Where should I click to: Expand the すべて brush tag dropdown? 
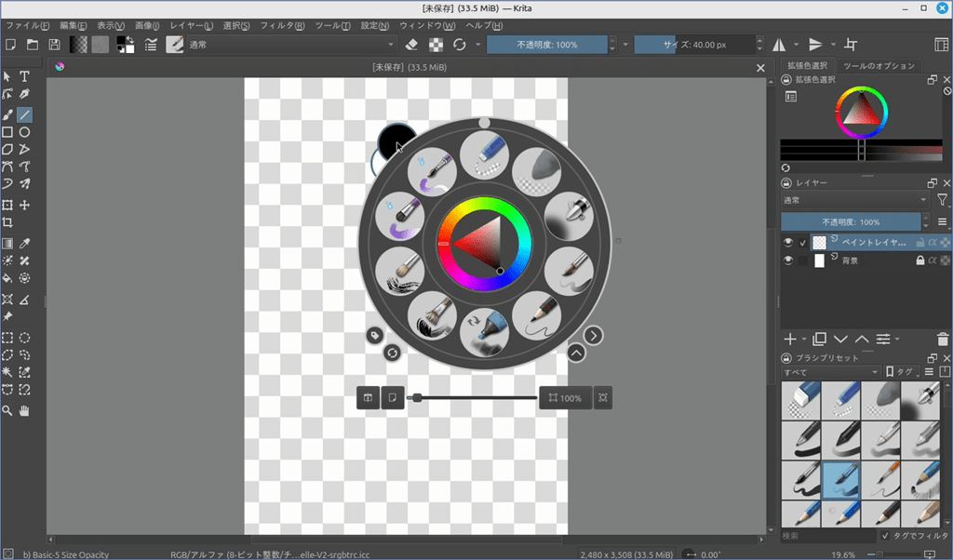click(x=830, y=372)
